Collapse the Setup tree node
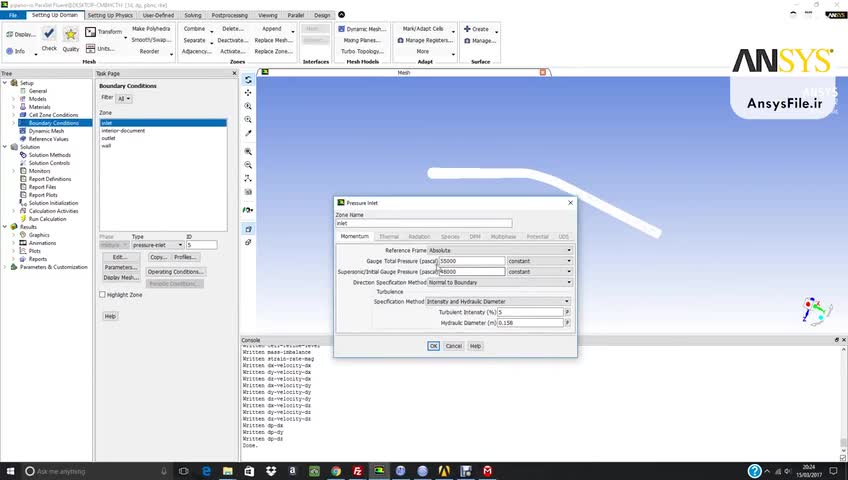 5,83
